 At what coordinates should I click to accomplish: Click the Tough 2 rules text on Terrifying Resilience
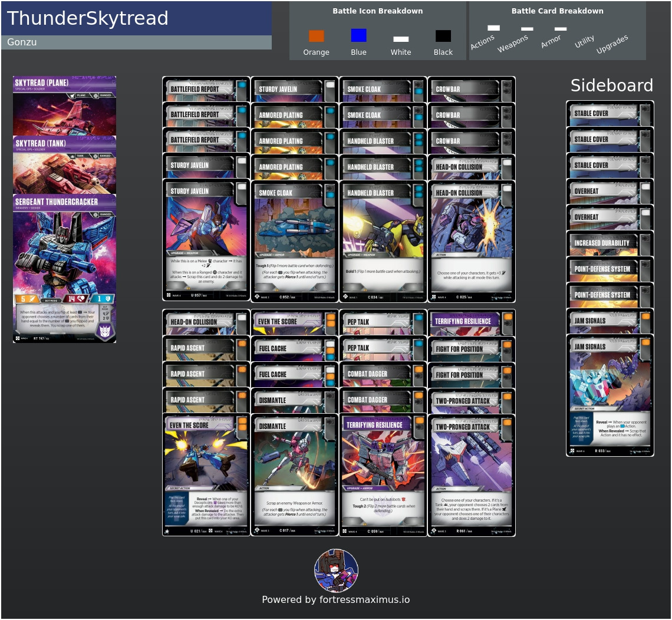pos(383,508)
